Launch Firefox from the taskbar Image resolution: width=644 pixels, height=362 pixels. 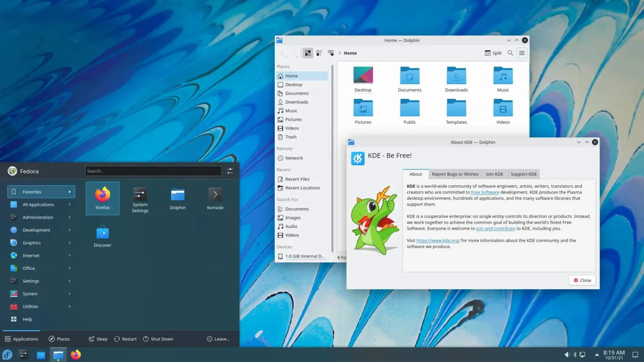click(x=75, y=354)
